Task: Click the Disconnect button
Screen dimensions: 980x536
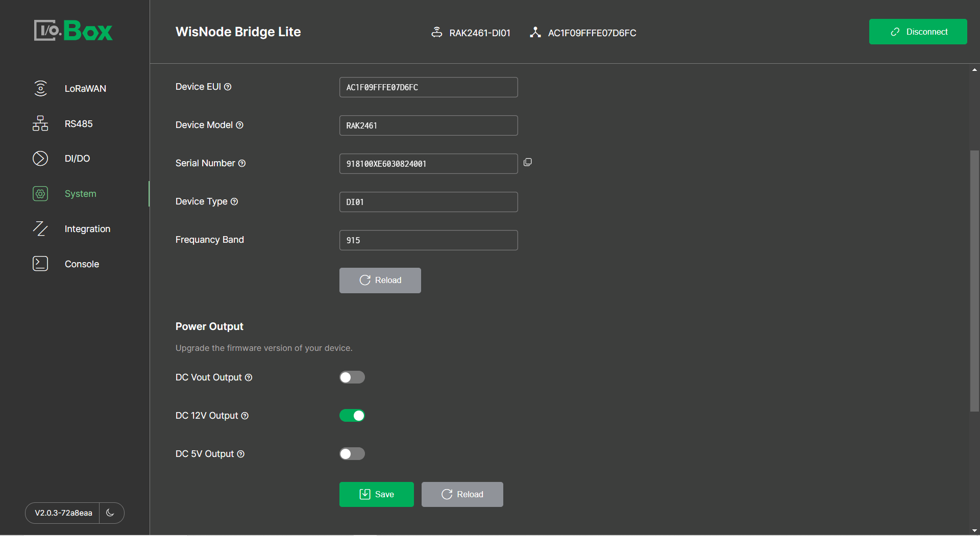Action: (918, 32)
